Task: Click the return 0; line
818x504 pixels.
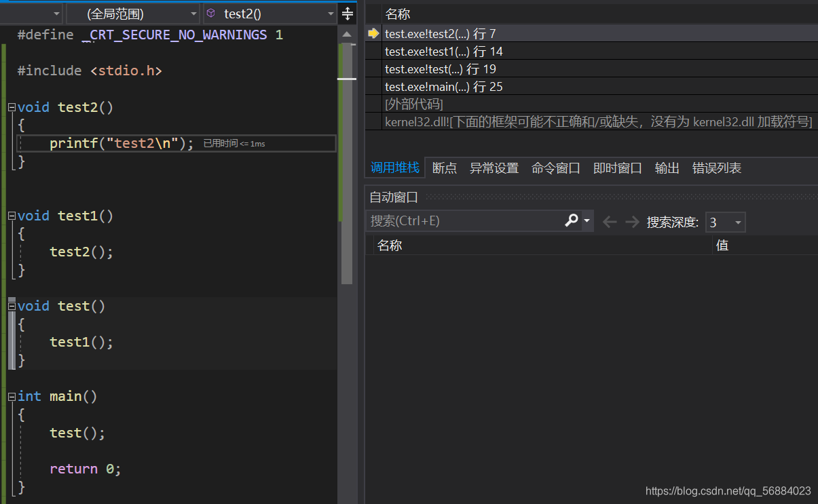Action: (86, 469)
